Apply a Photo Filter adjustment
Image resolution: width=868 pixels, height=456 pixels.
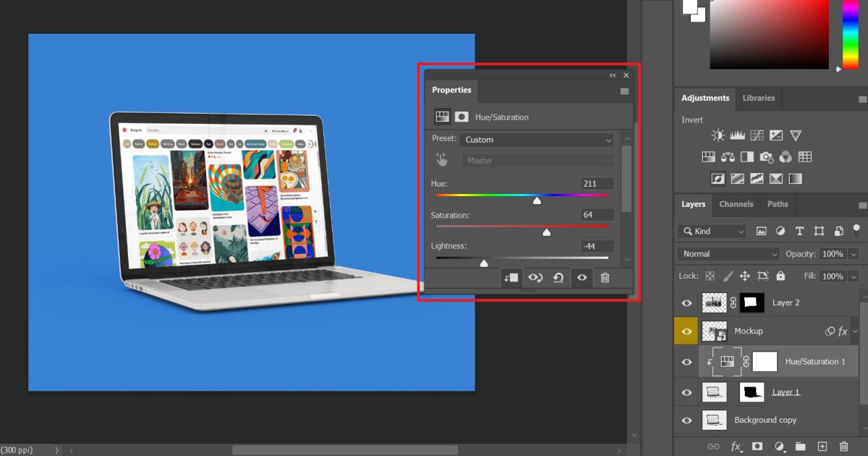tap(766, 156)
